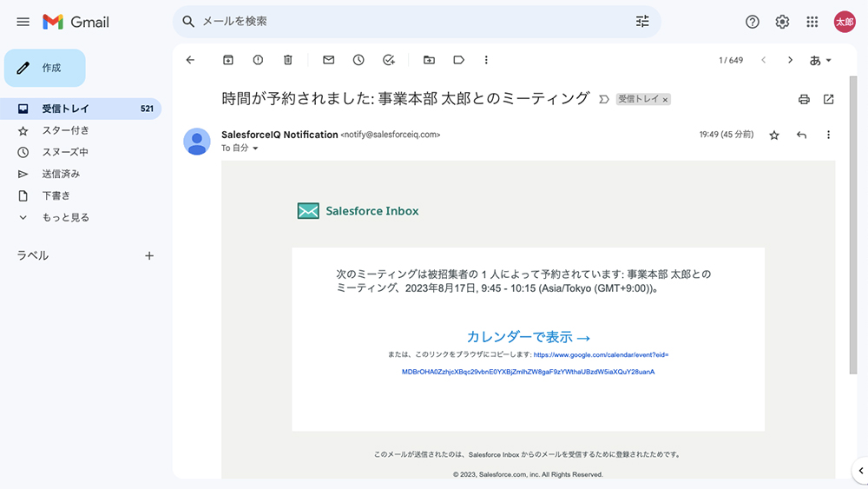Reply to SalesforceIQ Notification
Image resolution: width=868 pixels, height=489 pixels.
[x=801, y=135]
